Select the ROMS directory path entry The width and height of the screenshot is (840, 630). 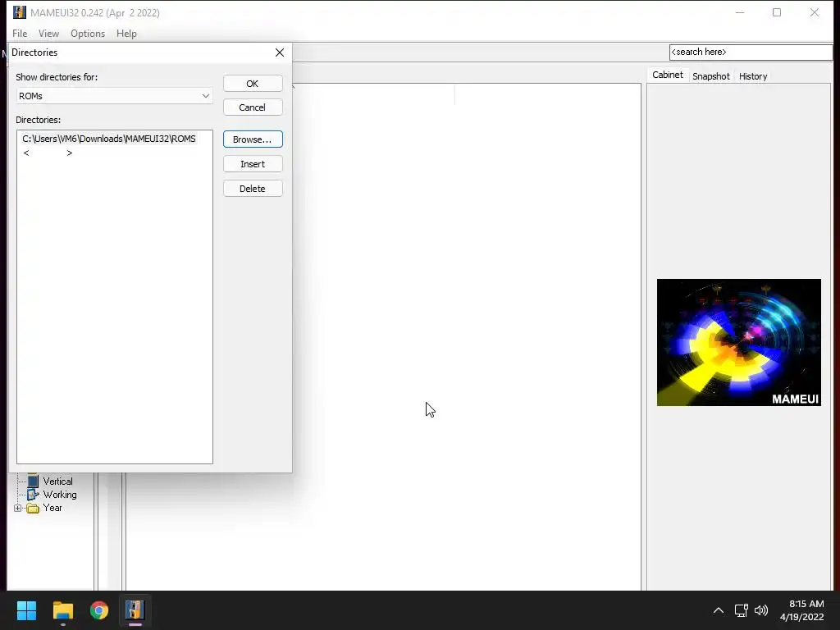(109, 139)
